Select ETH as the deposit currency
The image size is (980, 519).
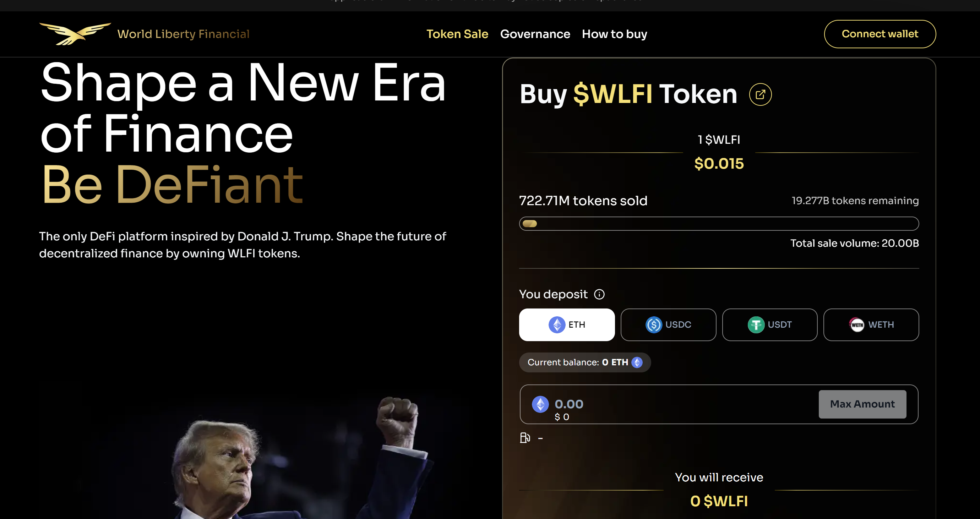coord(566,325)
